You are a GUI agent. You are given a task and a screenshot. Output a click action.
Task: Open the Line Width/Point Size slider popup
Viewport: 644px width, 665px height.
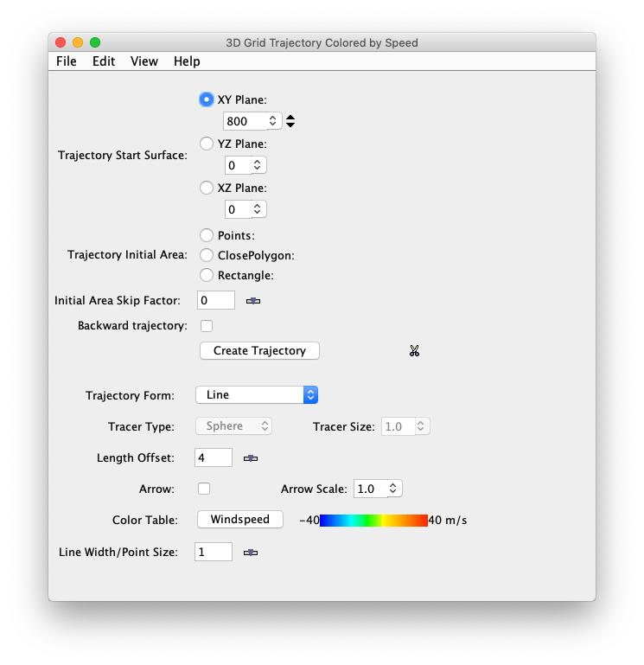point(251,553)
